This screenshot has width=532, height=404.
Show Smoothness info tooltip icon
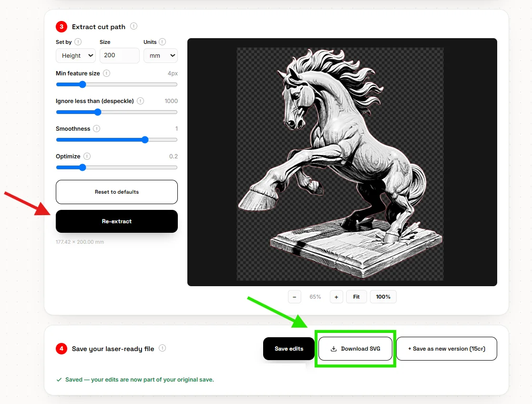97,129
